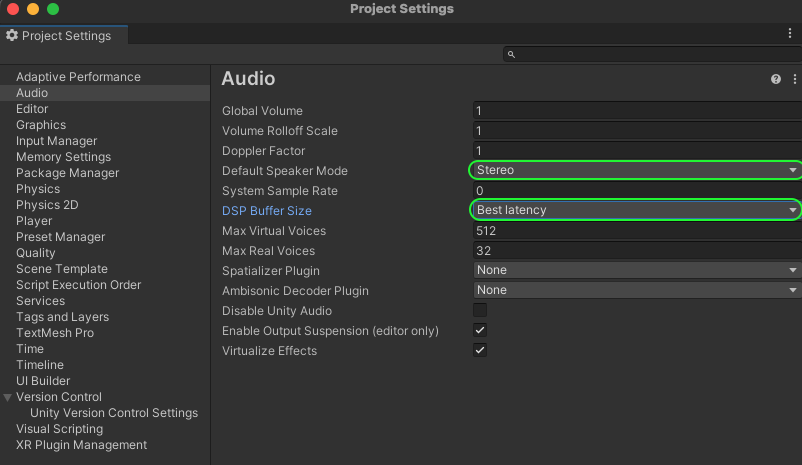
Task: Click the Spatializer Plugin label
Action: [271, 271]
